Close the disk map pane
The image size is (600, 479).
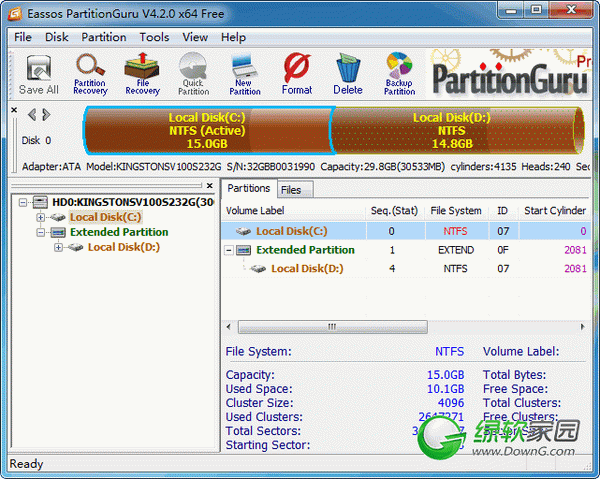(x=14, y=110)
